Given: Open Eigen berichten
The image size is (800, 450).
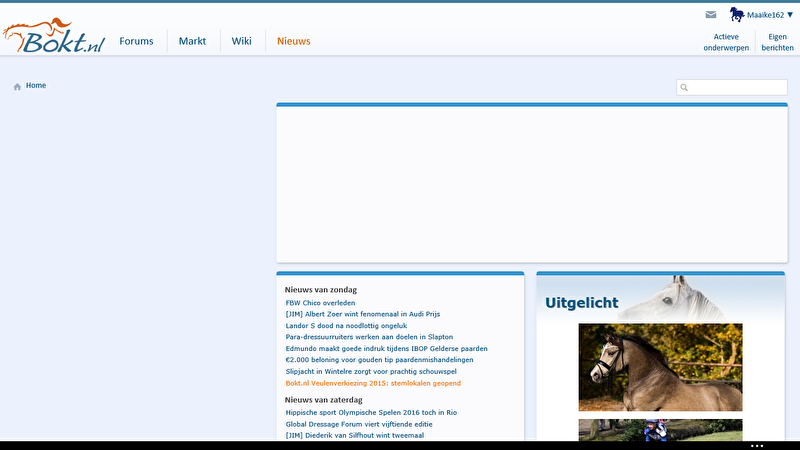Looking at the screenshot, I should tap(778, 42).
